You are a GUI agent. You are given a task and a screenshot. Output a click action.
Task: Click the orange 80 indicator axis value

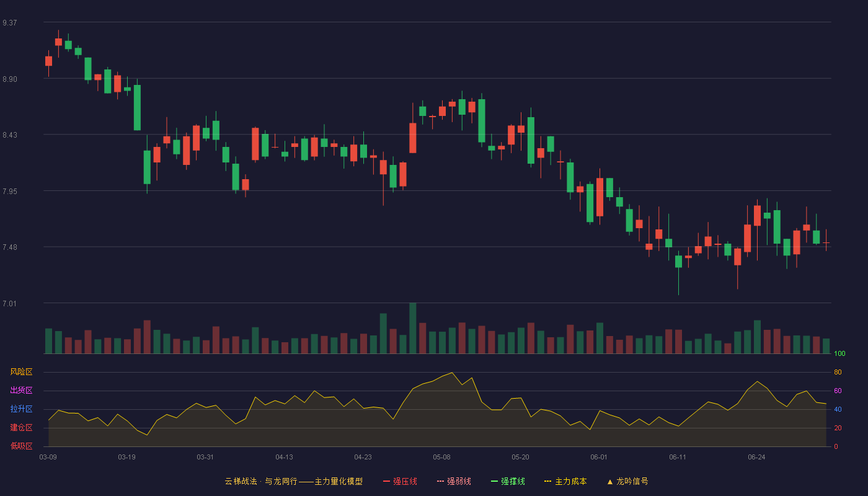838,372
